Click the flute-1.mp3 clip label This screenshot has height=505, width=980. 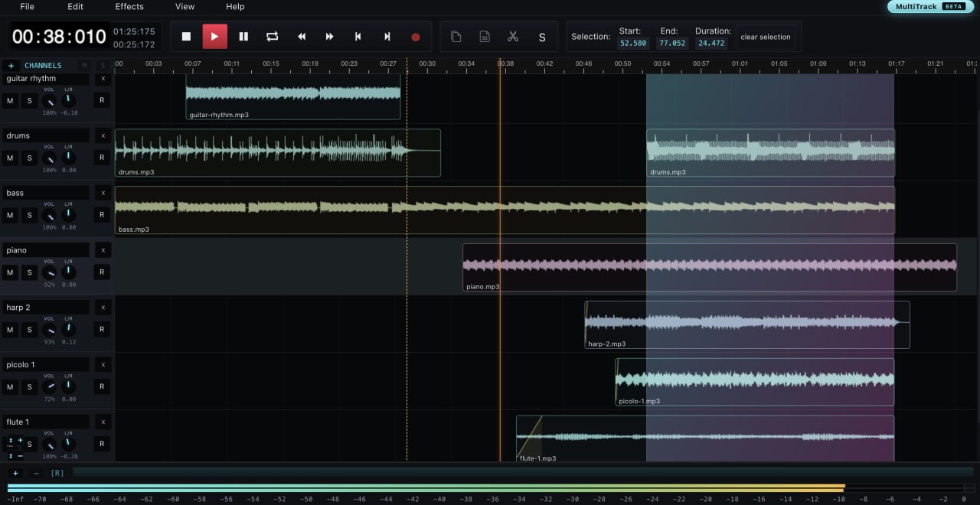pyautogui.click(x=537, y=458)
